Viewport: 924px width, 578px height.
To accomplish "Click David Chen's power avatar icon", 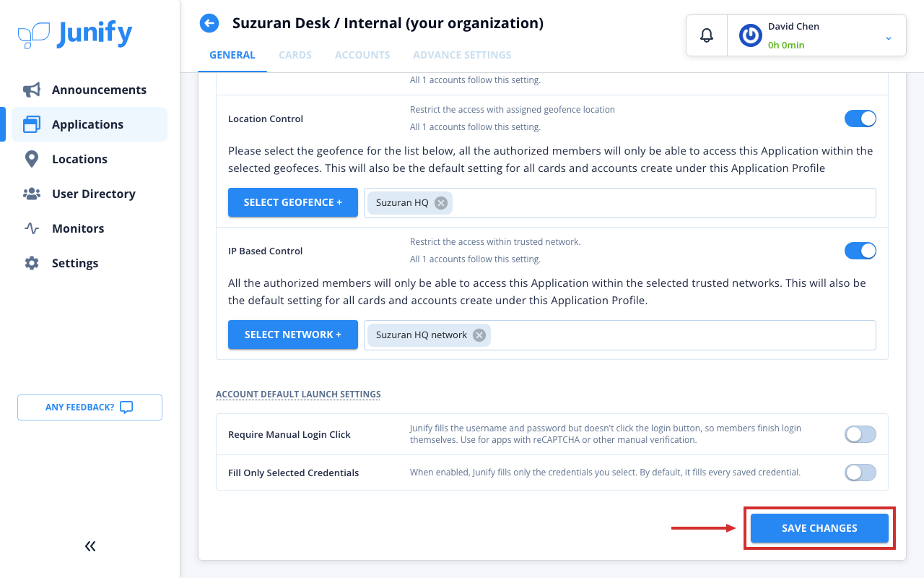I will pyautogui.click(x=751, y=35).
